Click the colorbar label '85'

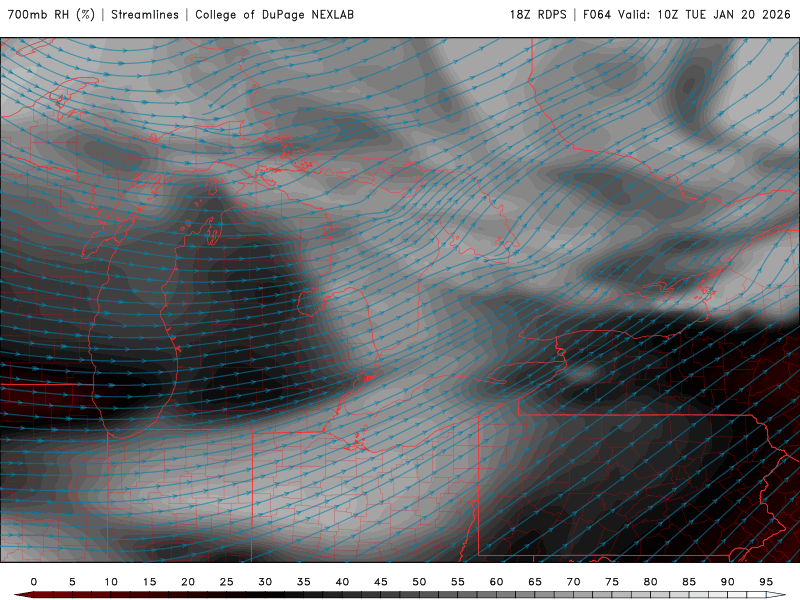tap(689, 582)
